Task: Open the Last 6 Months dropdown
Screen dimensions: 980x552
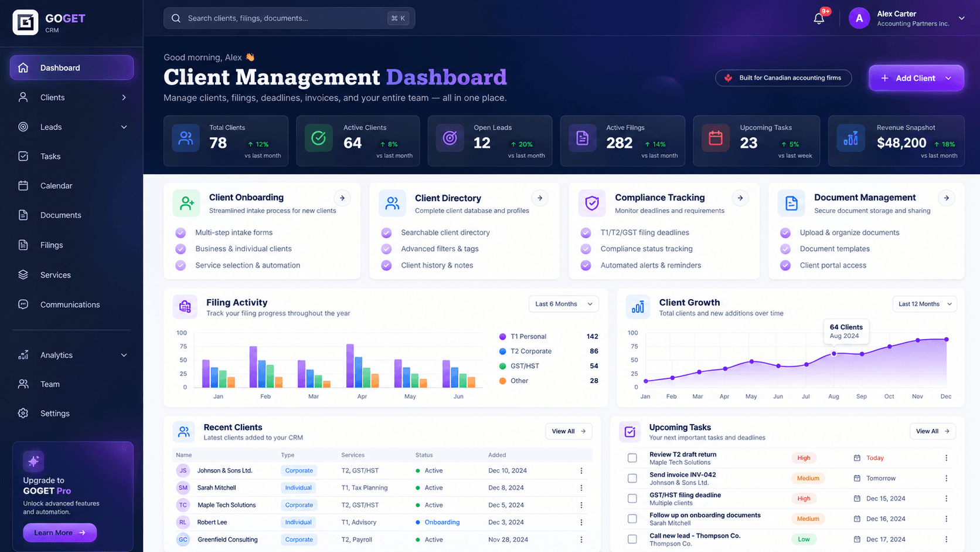Action: (564, 304)
